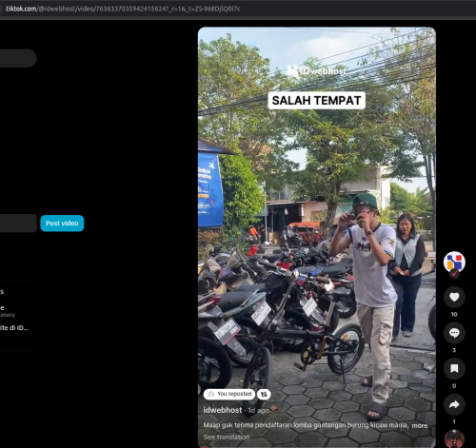Screen dimensions: 476x448
Task: Select the truncated 'ite di ID...' item
Action: pyautogui.click(x=14, y=328)
